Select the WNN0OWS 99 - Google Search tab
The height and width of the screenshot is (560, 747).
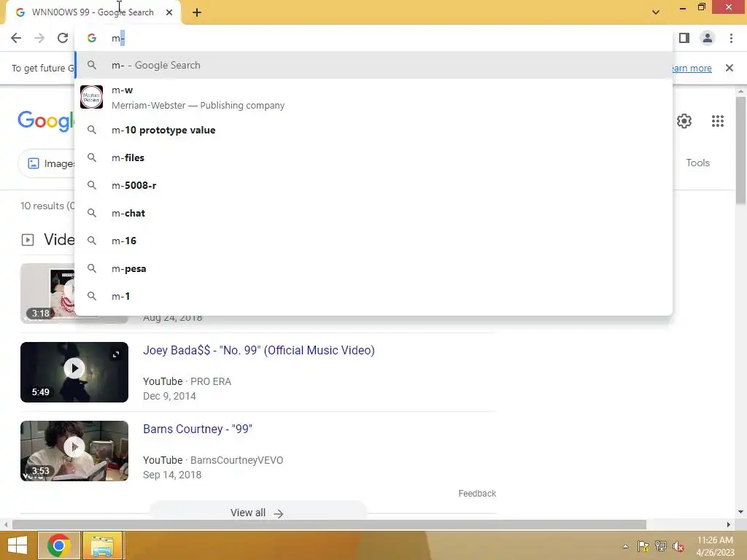(93, 12)
